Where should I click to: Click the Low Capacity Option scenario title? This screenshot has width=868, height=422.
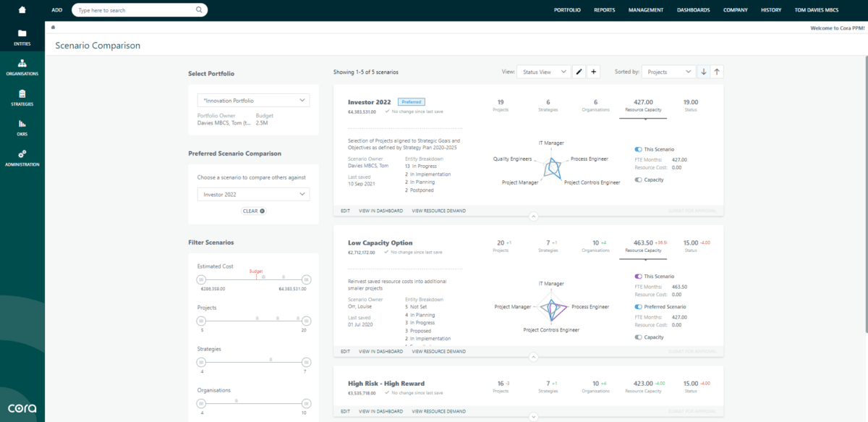click(x=379, y=242)
